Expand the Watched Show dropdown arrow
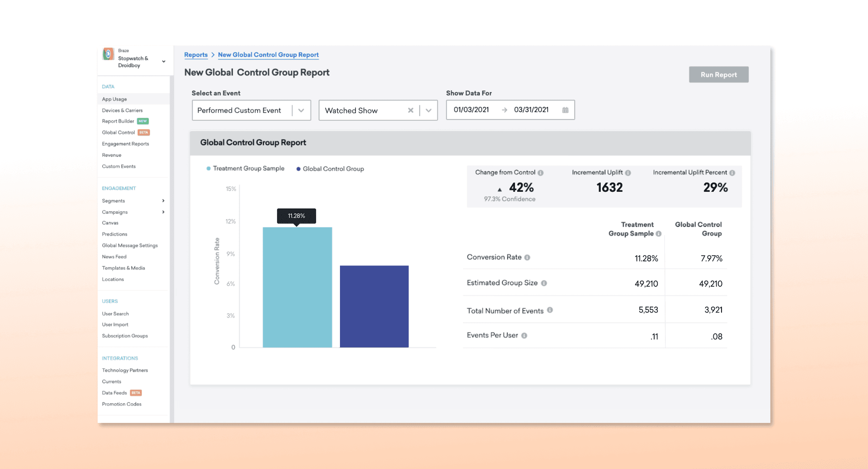 pos(429,110)
